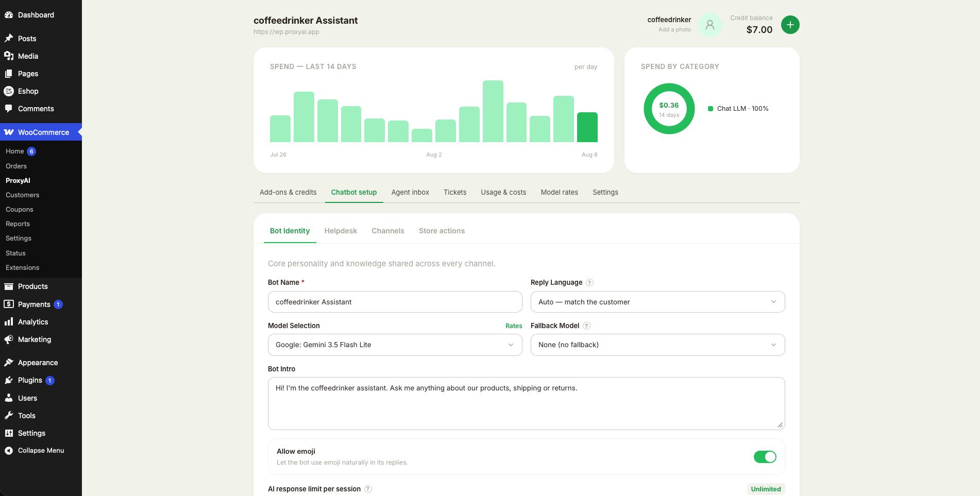980x496 pixels.
Task: Toggle the Allow emoji switch
Action: pos(765,457)
